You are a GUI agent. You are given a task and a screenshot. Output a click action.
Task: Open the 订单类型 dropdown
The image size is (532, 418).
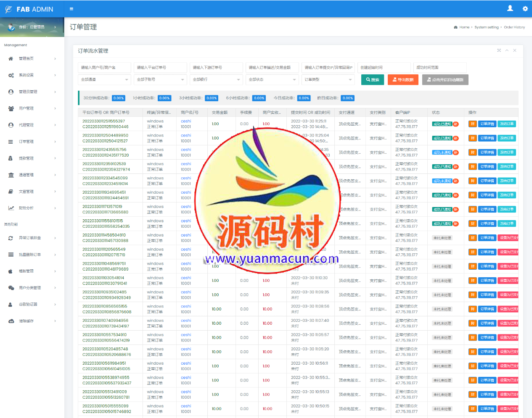328,79
